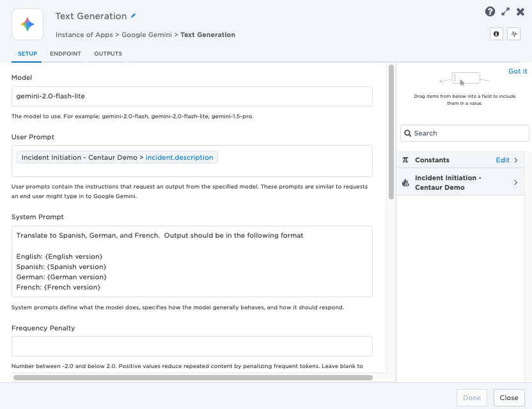Click the 'German: {German version}' line

[61, 277]
